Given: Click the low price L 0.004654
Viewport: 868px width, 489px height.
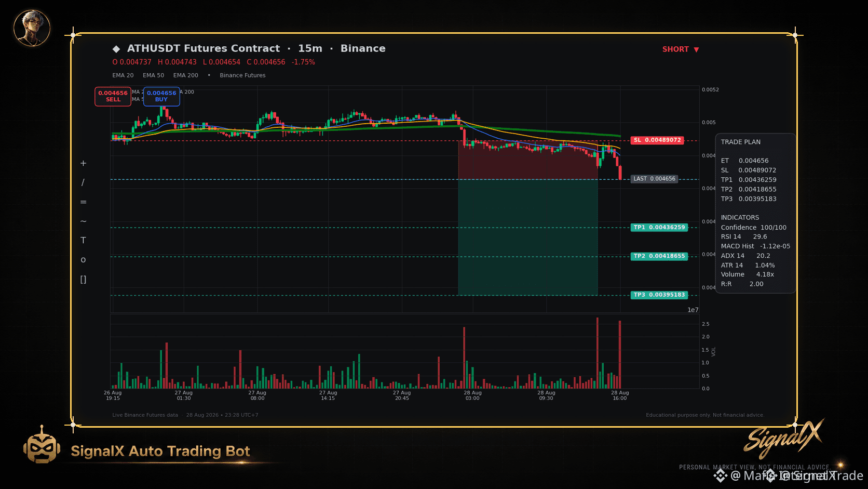Looking at the screenshot, I should (x=222, y=62).
